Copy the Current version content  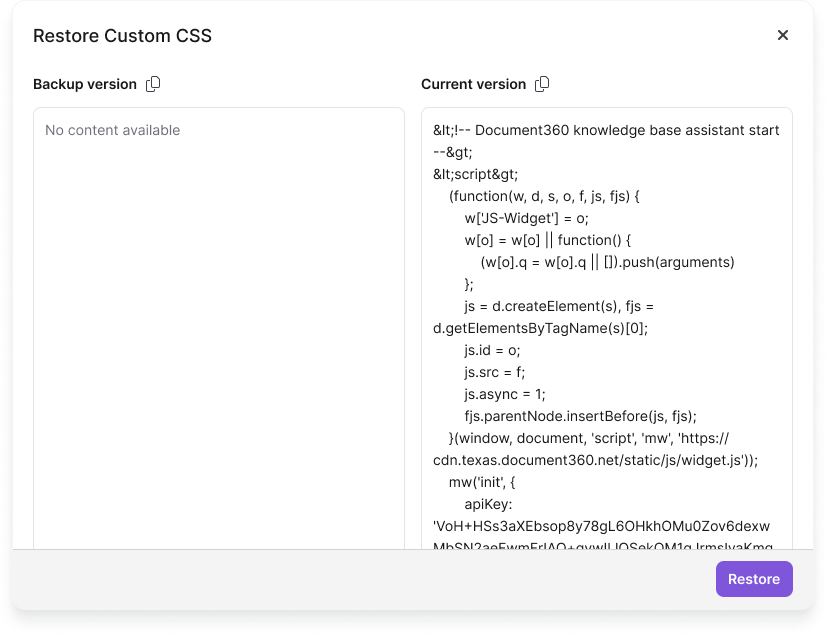(542, 84)
